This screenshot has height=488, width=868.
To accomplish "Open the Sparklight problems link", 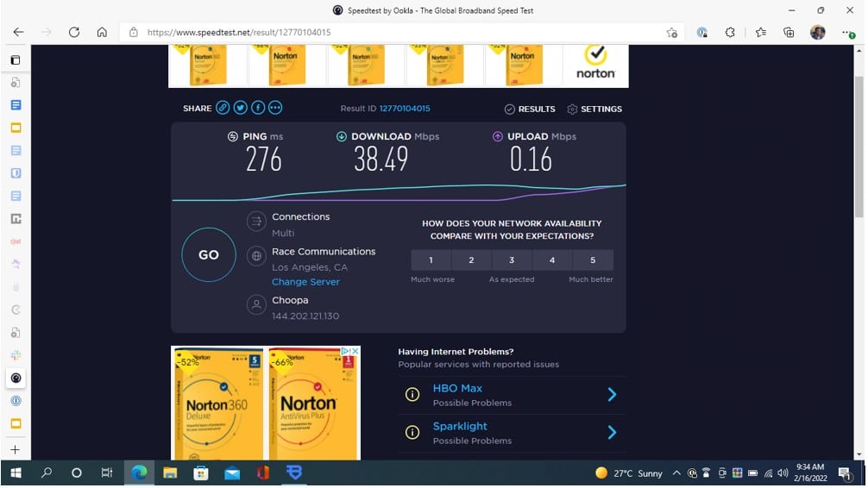I will (460, 427).
